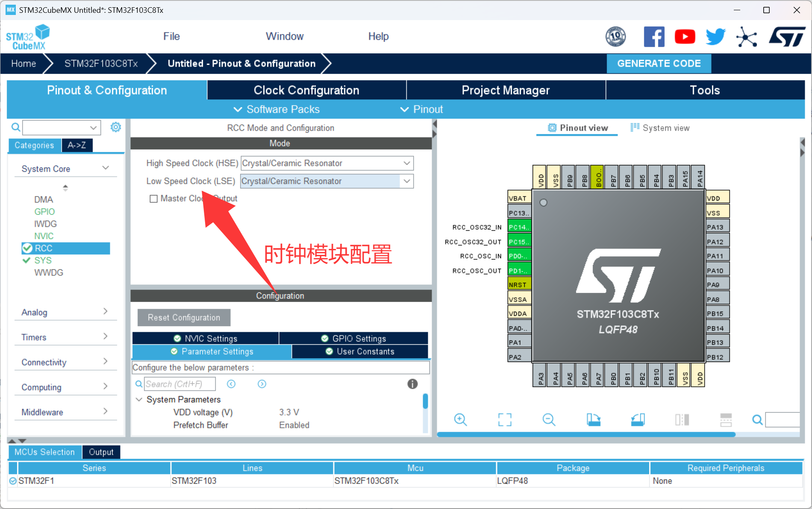The width and height of the screenshot is (812, 509).
Task: Rotate the chip counter-clockwise
Action: (638, 420)
